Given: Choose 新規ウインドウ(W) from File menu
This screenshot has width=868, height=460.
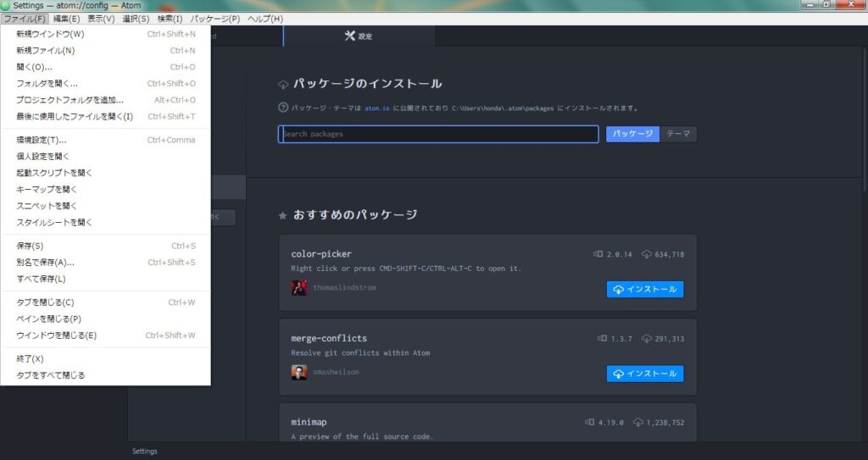Looking at the screenshot, I should pos(106,34).
